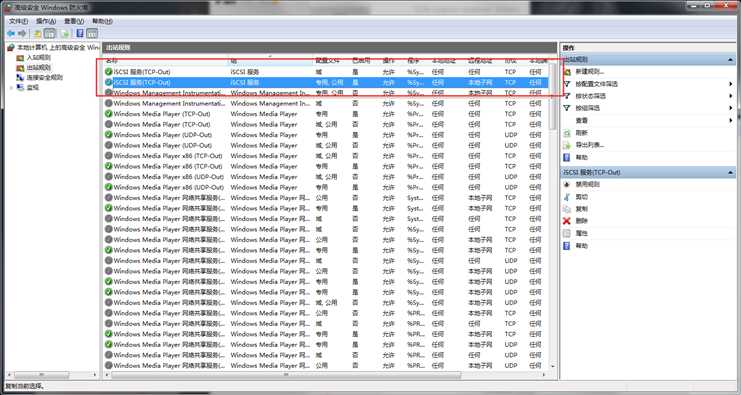Click the 禁用规则 disable rule action
The width and height of the screenshot is (741, 395).
pyautogui.click(x=587, y=184)
